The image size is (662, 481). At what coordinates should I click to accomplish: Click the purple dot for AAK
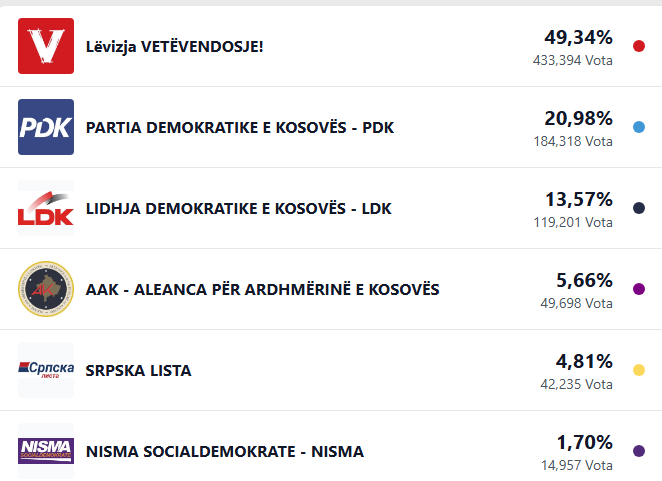coord(639,289)
